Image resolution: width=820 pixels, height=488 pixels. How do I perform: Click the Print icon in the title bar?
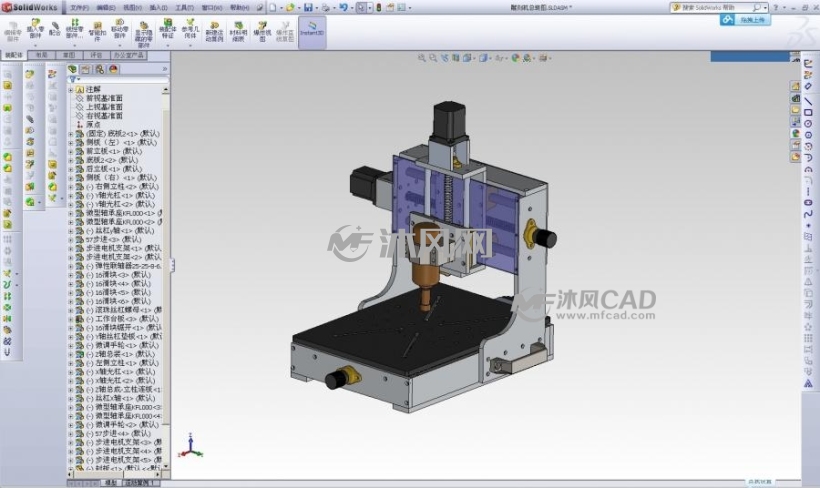pyautogui.click(x=325, y=7)
